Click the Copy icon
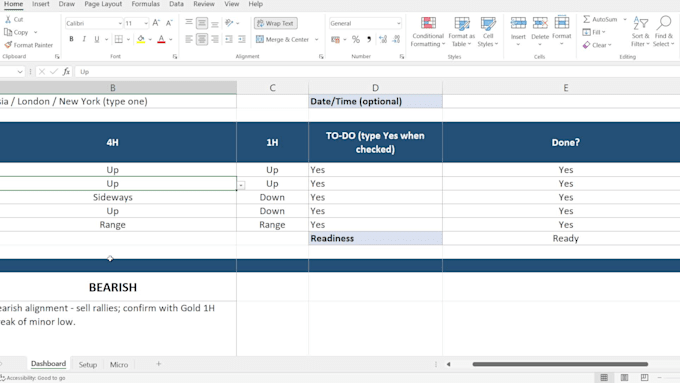680x383 pixels. pos(8,32)
